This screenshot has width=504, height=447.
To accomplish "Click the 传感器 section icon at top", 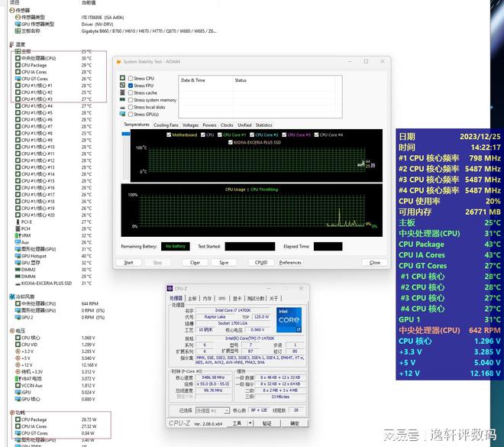I will 12,10.
